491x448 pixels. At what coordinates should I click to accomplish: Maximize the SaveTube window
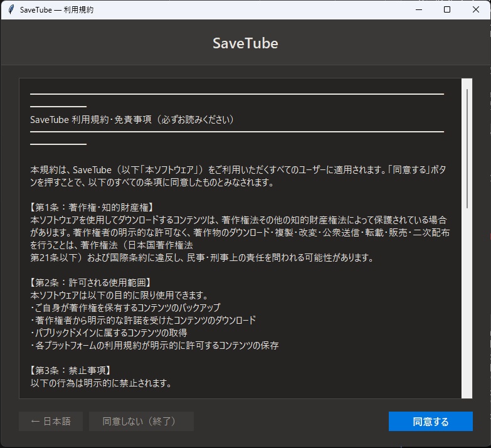point(447,9)
